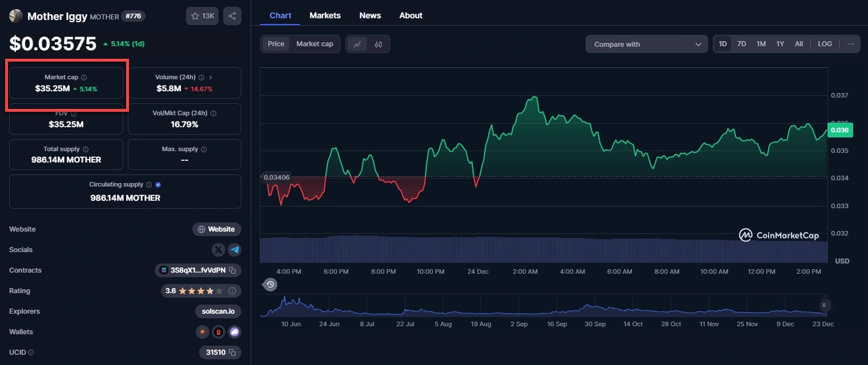Toggle chart to Market cap view
Viewport: 868px width, 365px height.
314,44
